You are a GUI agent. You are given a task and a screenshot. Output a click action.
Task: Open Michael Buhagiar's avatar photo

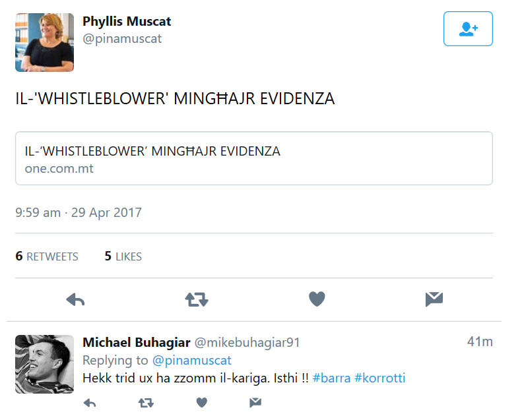tap(45, 364)
